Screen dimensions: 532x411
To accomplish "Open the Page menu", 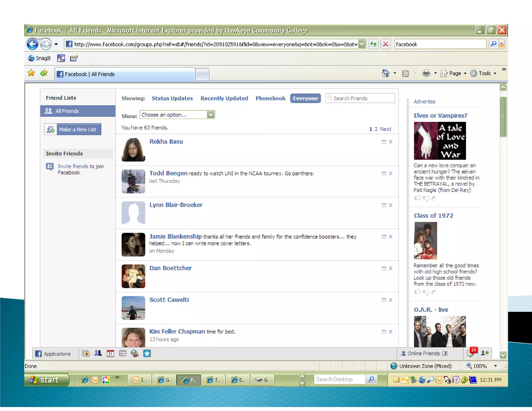I will [454, 74].
